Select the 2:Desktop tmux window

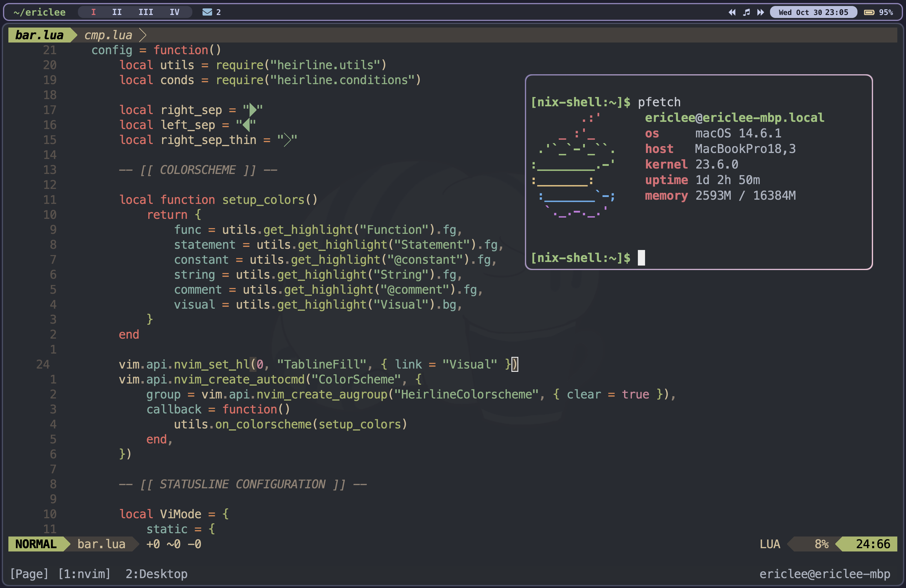(x=156, y=574)
